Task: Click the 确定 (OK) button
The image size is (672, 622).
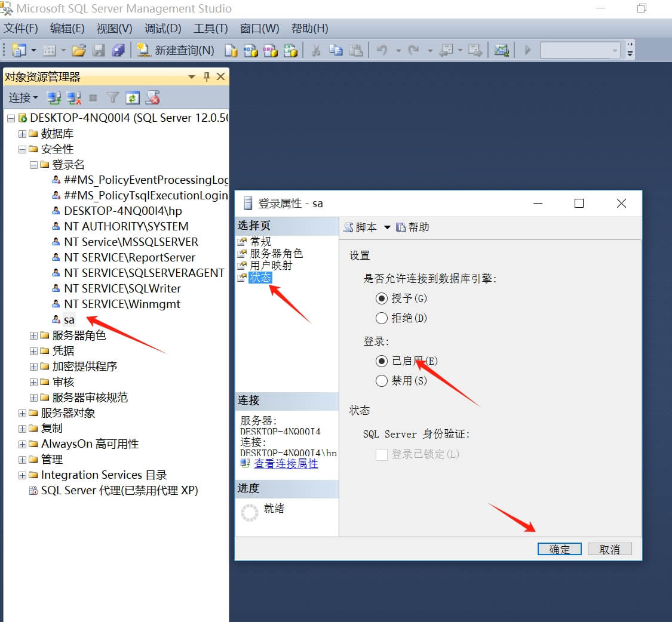Action: (559, 549)
